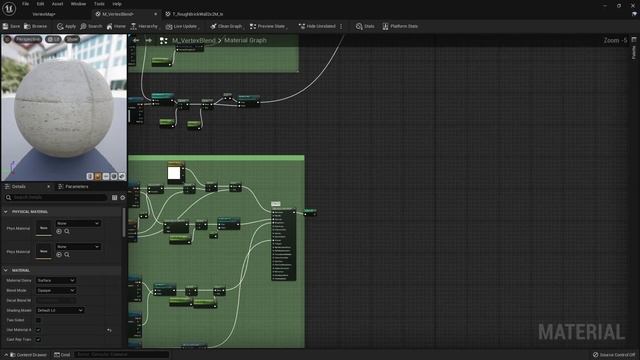
Task: Switch to the VertexMap tab
Action: (44, 14)
